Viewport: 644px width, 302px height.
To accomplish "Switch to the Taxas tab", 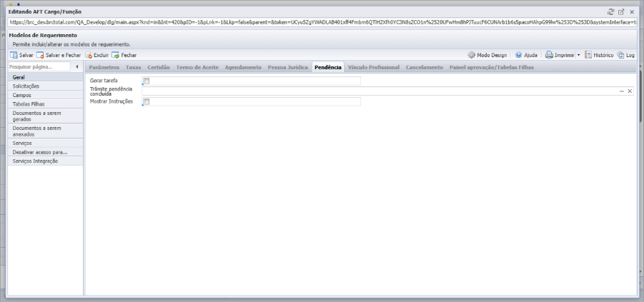I will 134,67.
